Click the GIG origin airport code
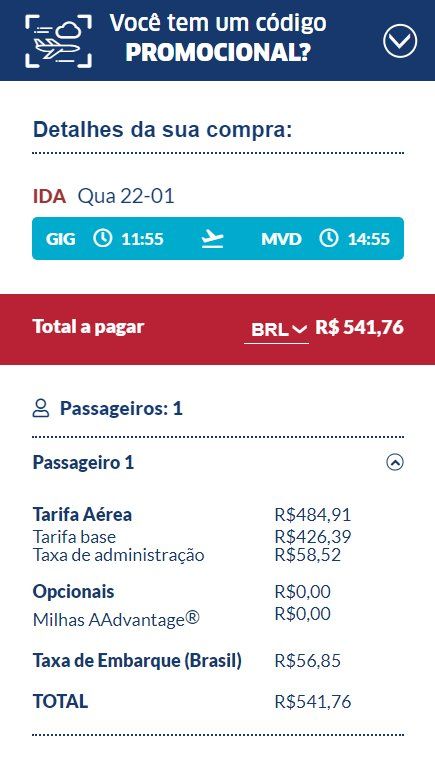Image resolution: width=435 pixels, height=778 pixels. tap(61, 239)
